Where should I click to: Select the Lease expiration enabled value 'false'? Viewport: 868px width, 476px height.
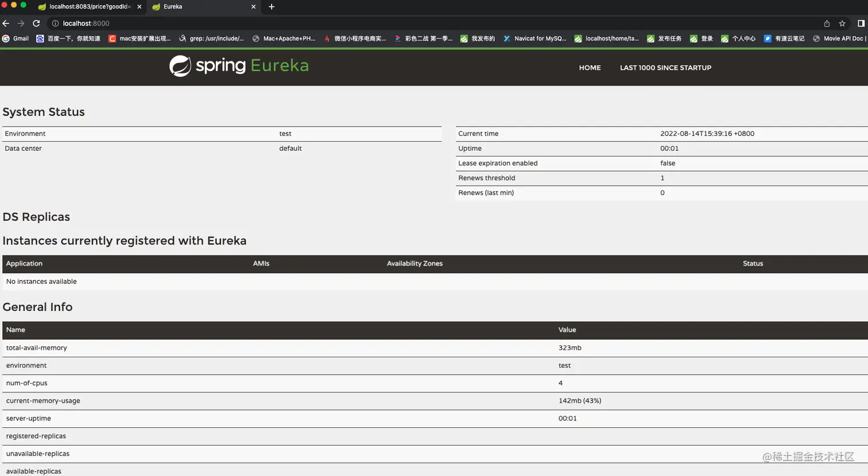[x=668, y=163]
